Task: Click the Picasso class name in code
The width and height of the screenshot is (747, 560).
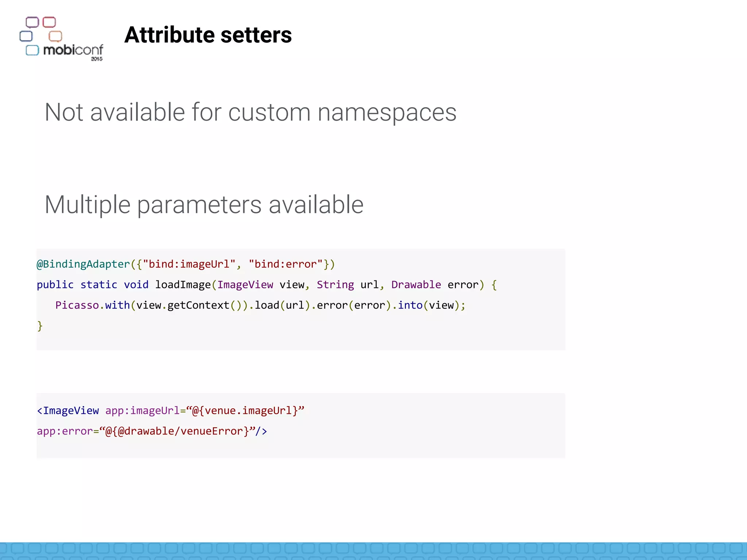Action: 77,305
